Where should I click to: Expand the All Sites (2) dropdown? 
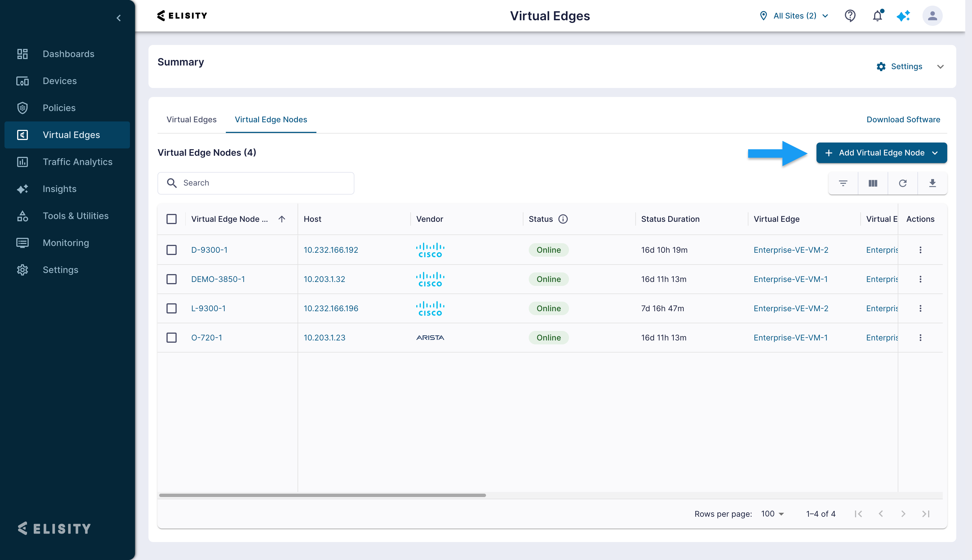click(794, 16)
